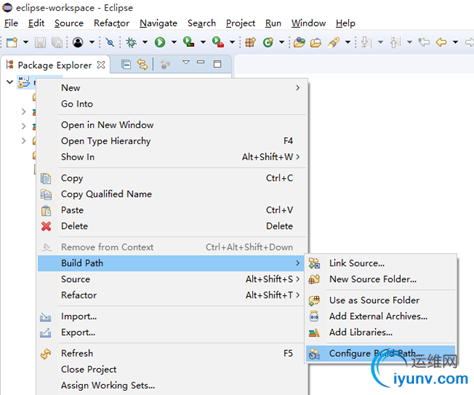Open the New wizard dropdown arrow
This screenshot has height=395, width=474.
point(26,42)
